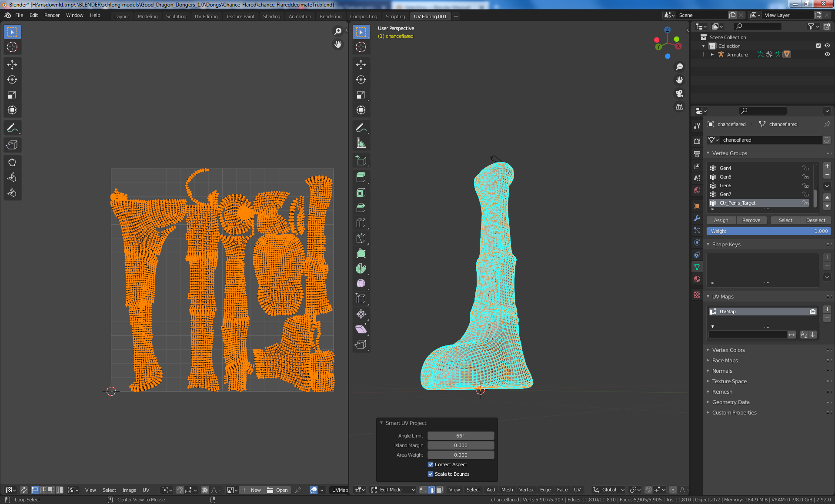Click the Remove vertex group button
835x504 pixels.
(751, 220)
